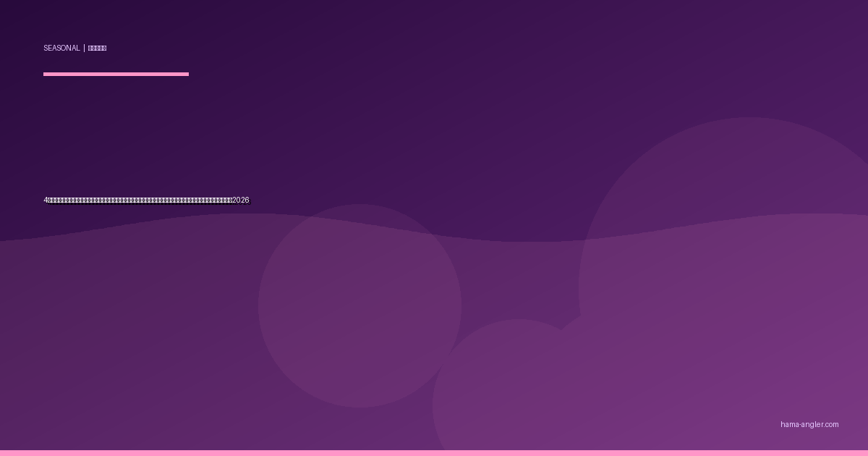Click the middle of the subtitle's unrendered glyphs
The height and width of the screenshot is (456, 868).
pos(140,200)
